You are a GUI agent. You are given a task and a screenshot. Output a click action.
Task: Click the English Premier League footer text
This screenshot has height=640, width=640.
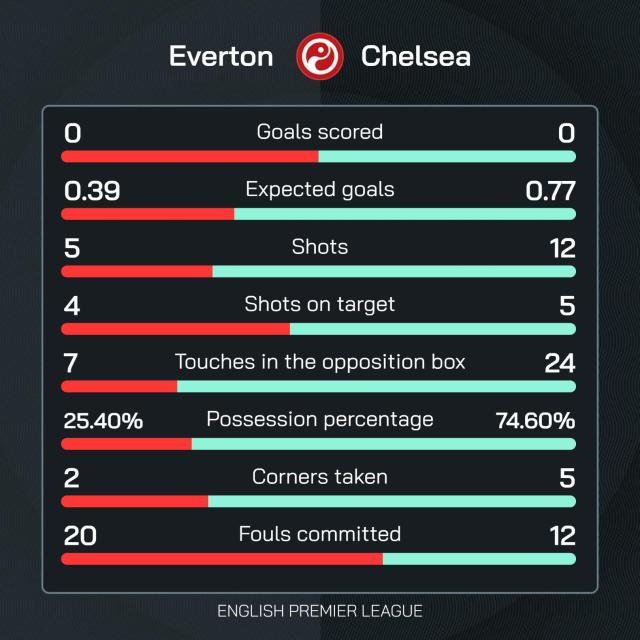click(320, 610)
